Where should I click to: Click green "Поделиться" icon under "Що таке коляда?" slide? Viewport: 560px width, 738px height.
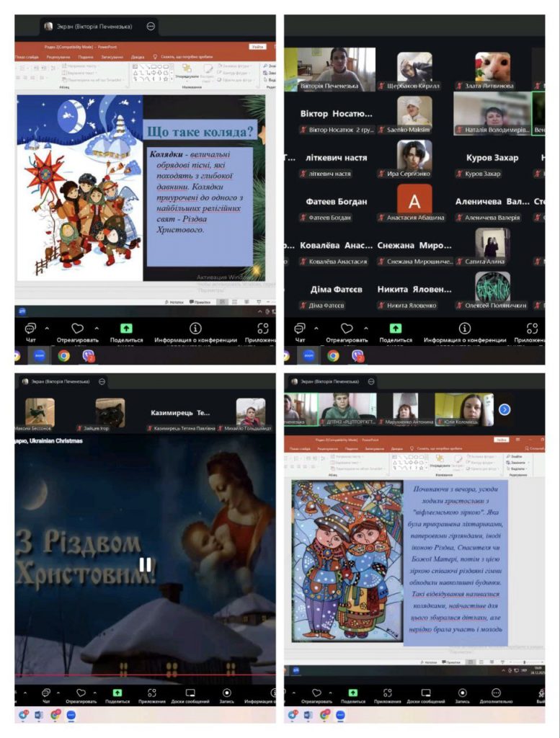(126, 329)
